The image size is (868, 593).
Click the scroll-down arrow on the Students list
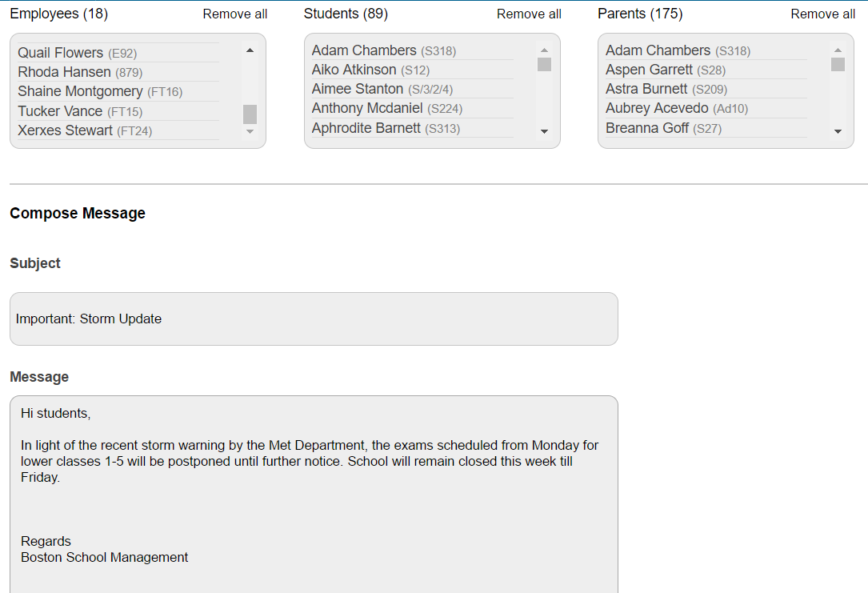(x=544, y=133)
